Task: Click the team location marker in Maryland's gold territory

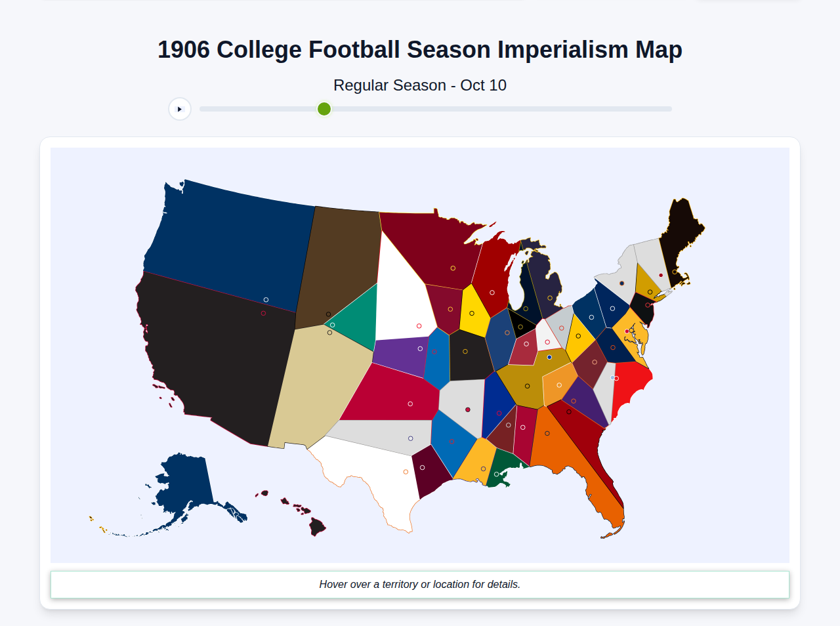Action: tap(627, 331)
